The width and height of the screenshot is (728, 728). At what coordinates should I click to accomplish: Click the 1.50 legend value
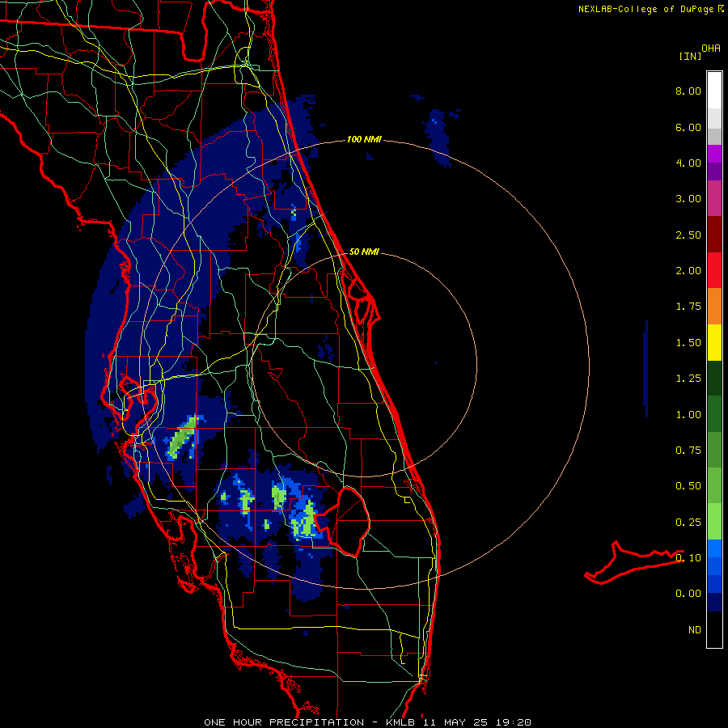[x=688, y=343]
